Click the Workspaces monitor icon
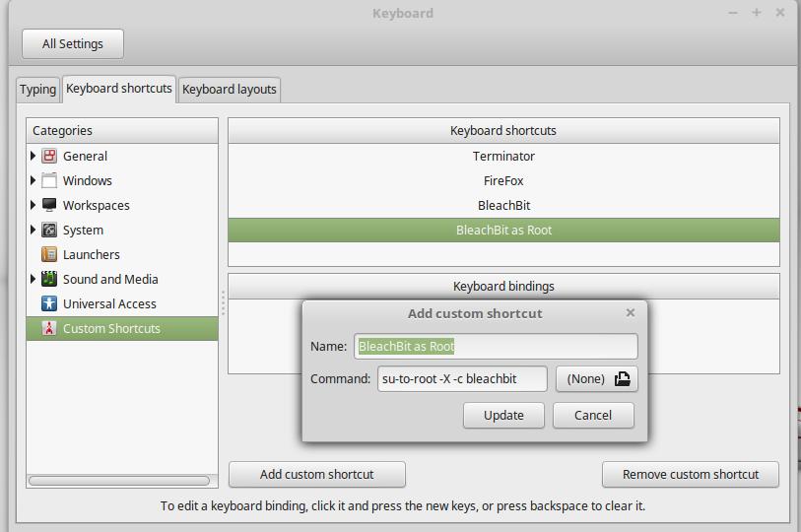801x532 pixels. coord(49,205)
